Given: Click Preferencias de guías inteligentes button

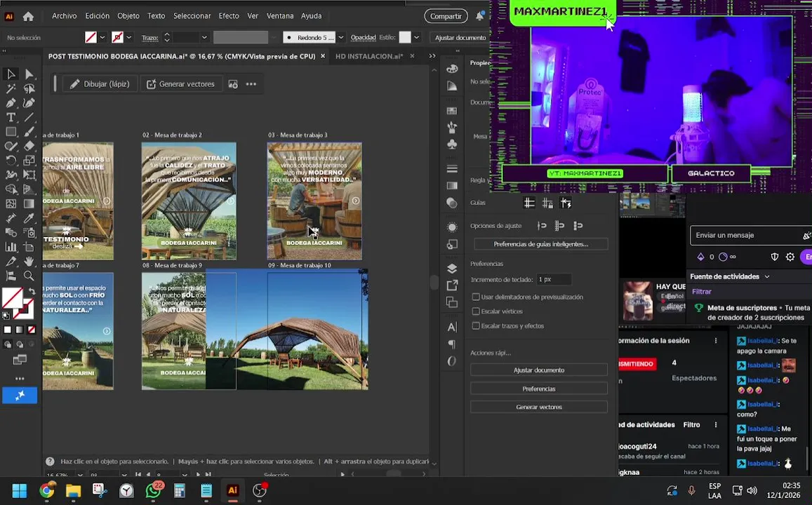Looking at the screenshot, I should (x=540, y=244).
